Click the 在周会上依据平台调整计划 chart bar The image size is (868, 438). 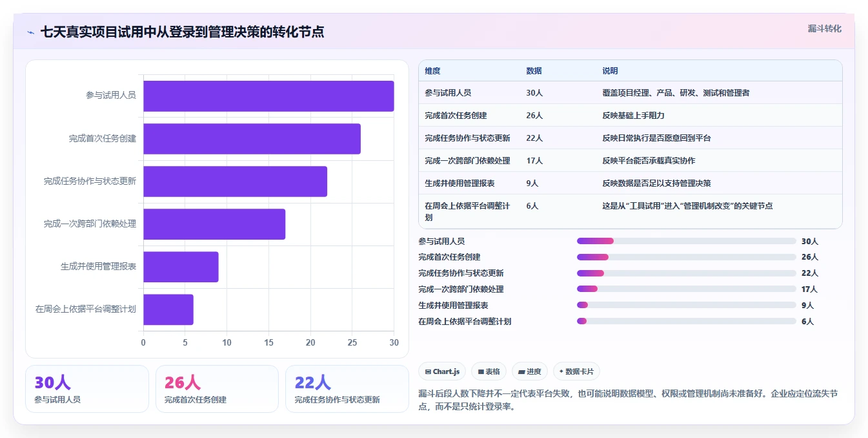click(168, 309)
